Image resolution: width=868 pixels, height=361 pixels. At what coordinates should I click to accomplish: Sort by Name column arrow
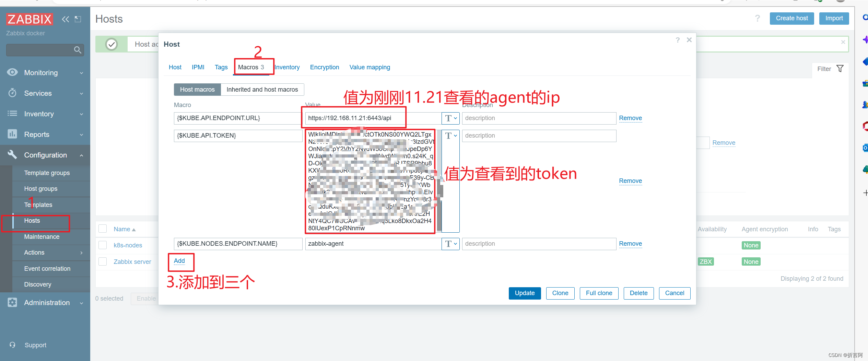coord(134,230)
